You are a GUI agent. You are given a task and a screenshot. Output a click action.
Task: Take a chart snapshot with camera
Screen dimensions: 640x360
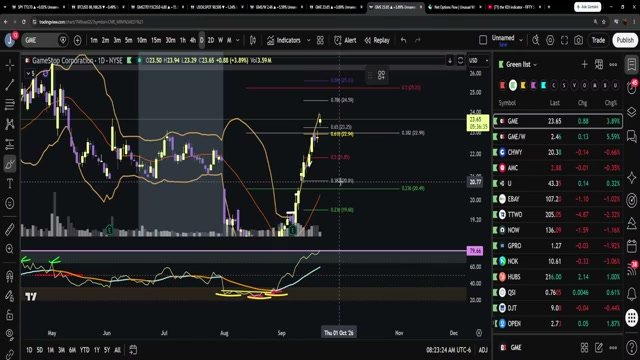click(x=578, y=40)
